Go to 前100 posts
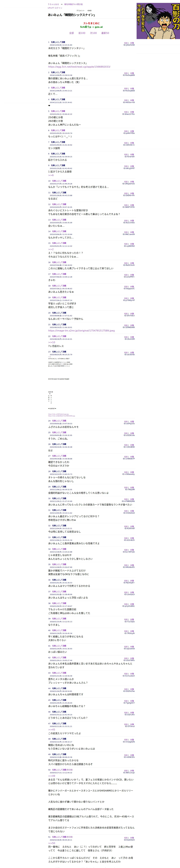This screenshot has width=180, height=868. click(x=82, y=33)
